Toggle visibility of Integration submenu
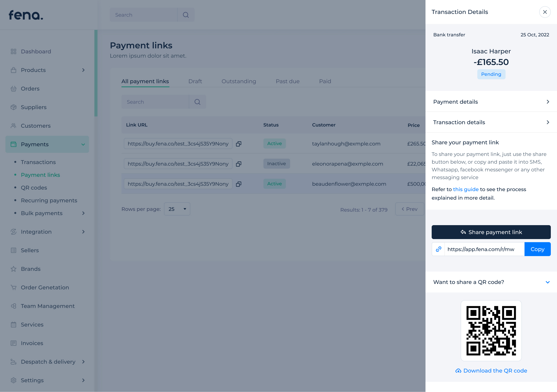557x392 pixels. tap(83, 232)
